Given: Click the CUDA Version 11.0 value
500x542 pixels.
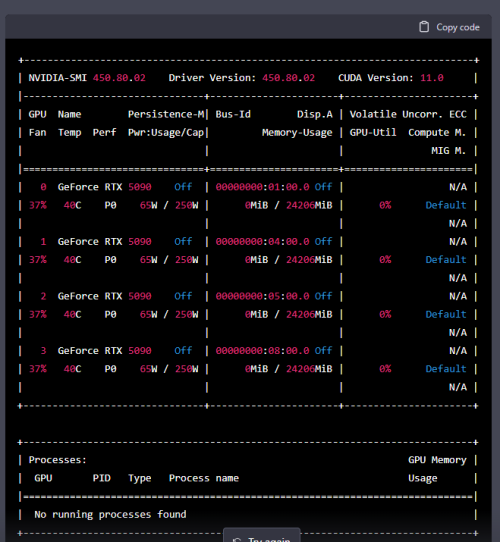Looking at the screenshot, I should (x=432, y=78).
